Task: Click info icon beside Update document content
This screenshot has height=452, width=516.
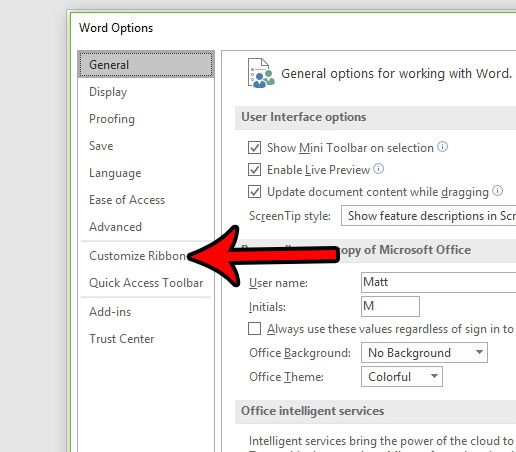Action: click(497, 191)
